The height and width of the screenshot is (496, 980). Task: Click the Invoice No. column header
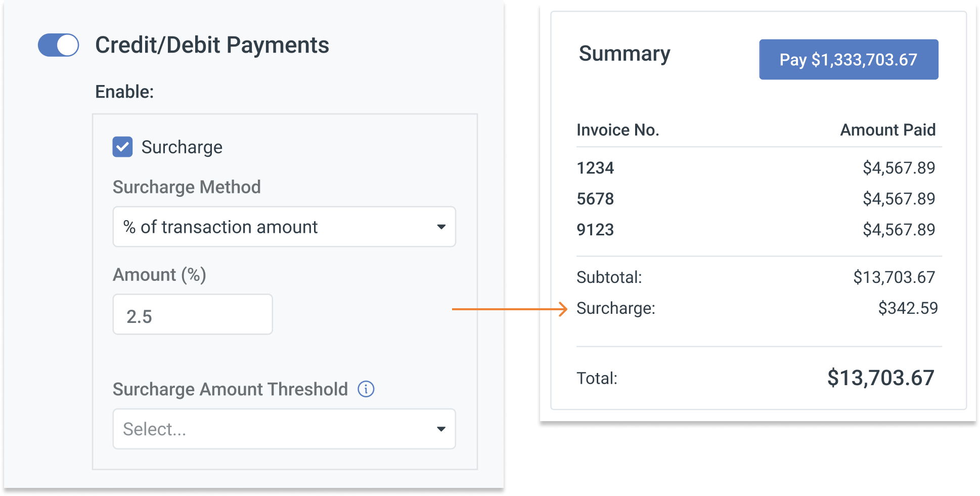tap(617, 130)
